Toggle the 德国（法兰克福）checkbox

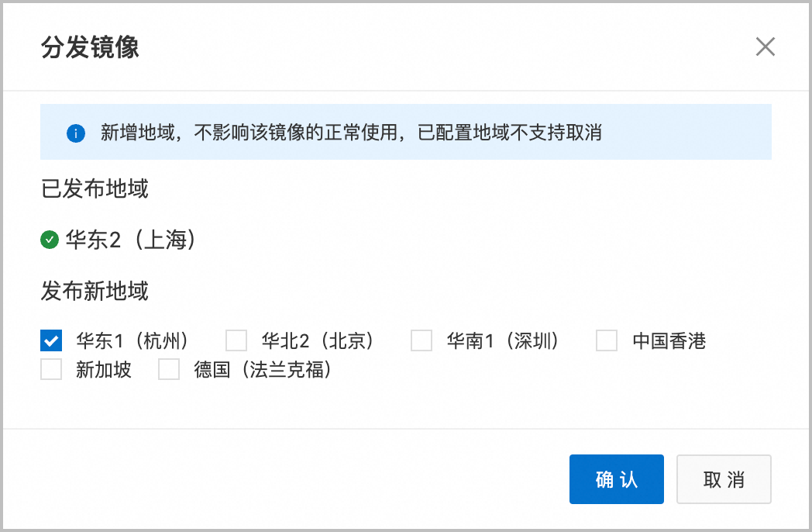[x=169, y=370]
